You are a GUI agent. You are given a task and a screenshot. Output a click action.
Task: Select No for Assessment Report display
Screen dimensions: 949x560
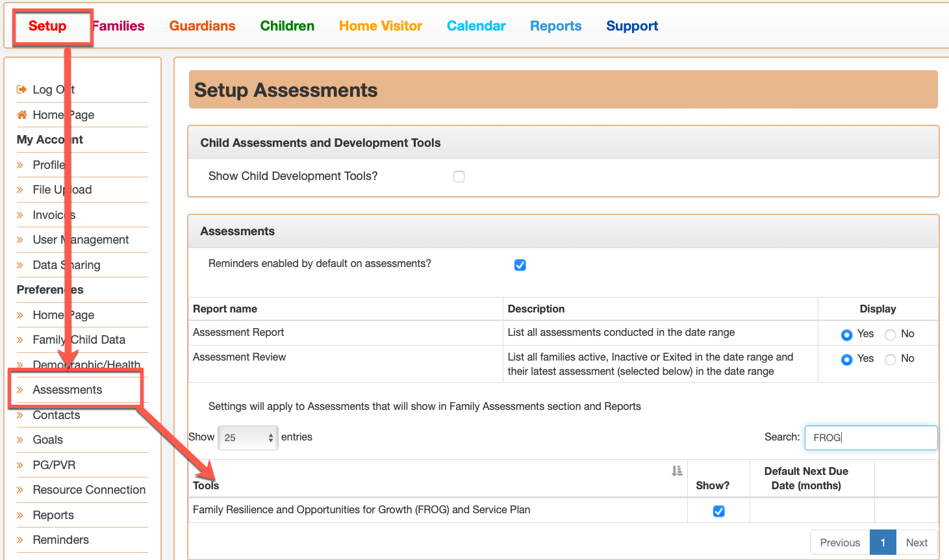[x=891, y=335]
